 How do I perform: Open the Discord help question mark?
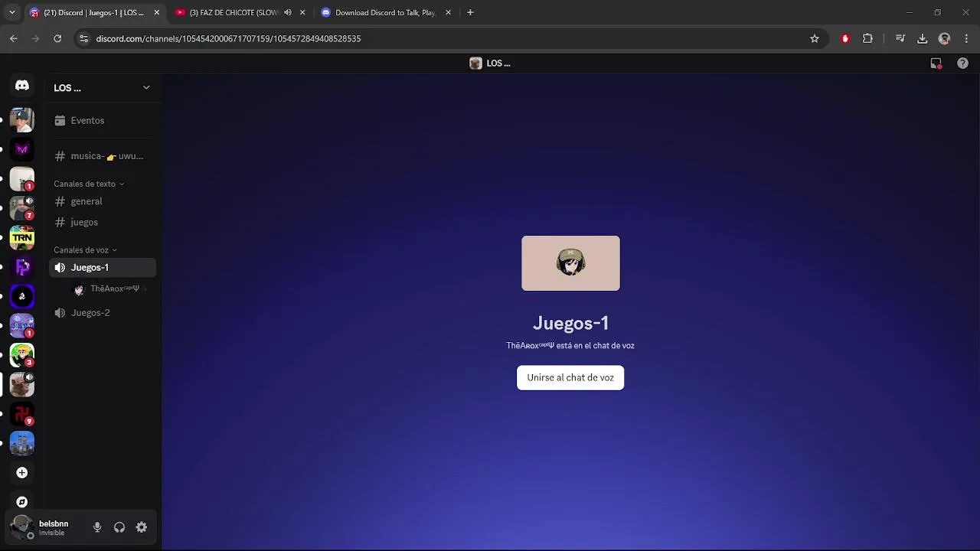click(962, 64)
